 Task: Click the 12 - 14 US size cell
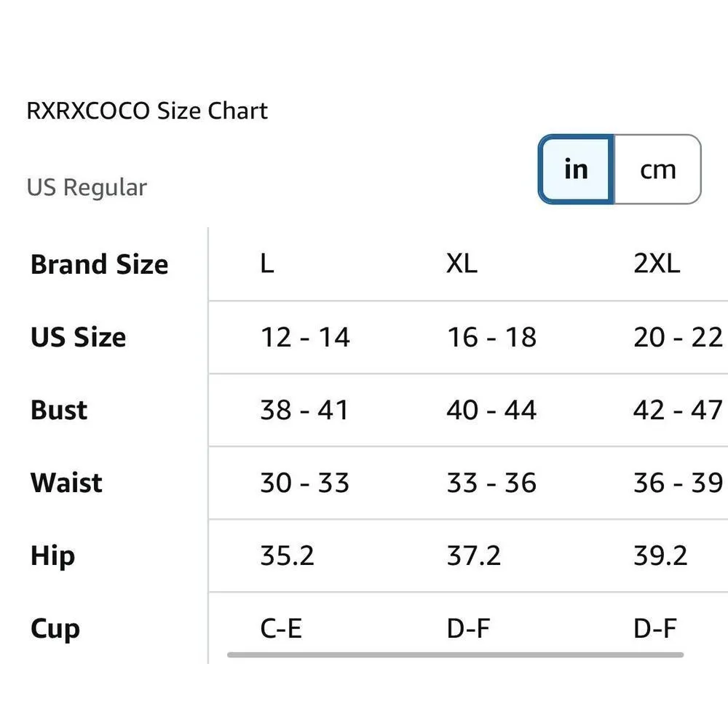click(x=305, y=337)
